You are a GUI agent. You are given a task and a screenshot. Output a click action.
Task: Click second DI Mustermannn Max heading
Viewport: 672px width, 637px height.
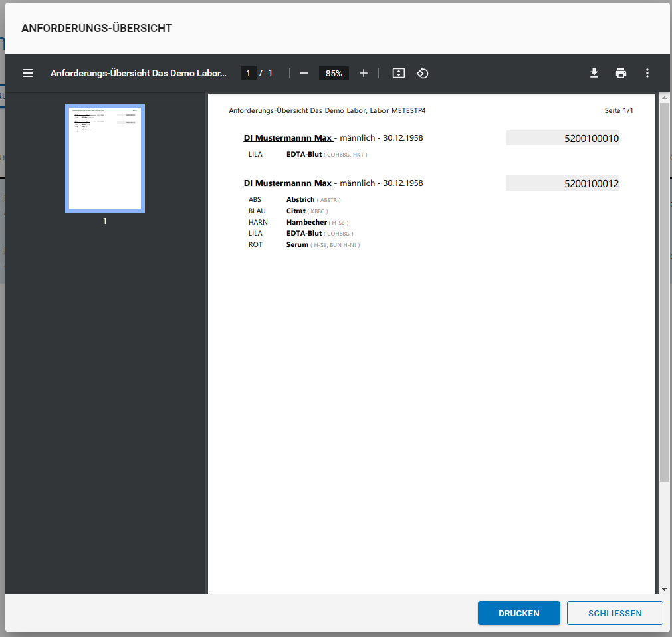[x=288, y=183]
